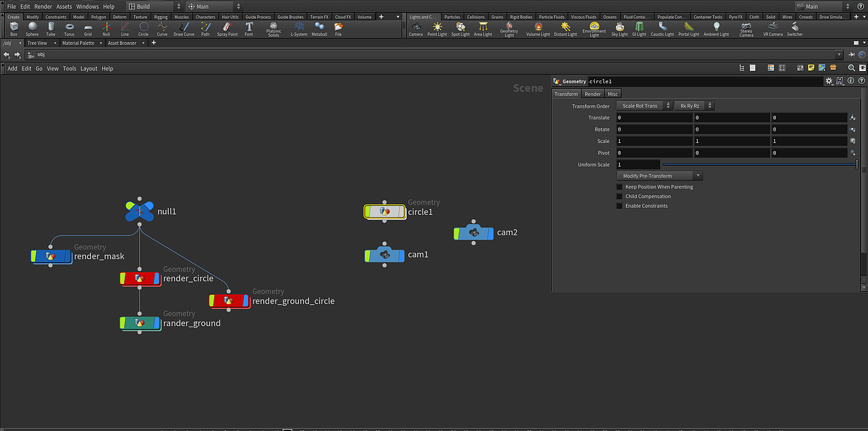This screenshot has height=431, width=868.
Task: Enable Keep Position When Parenting
Action: tap(619, 187)
